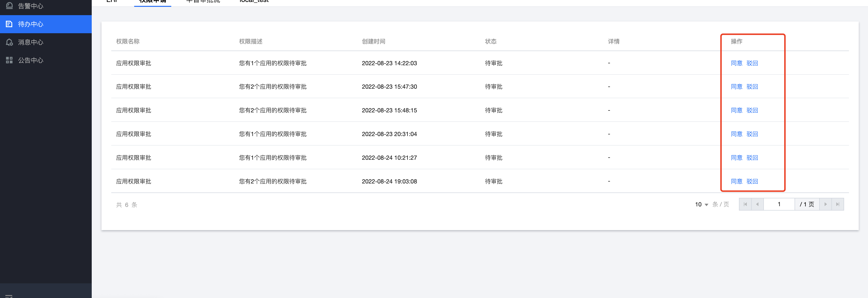Click the 公告中心 grid icon

point(10,60)
